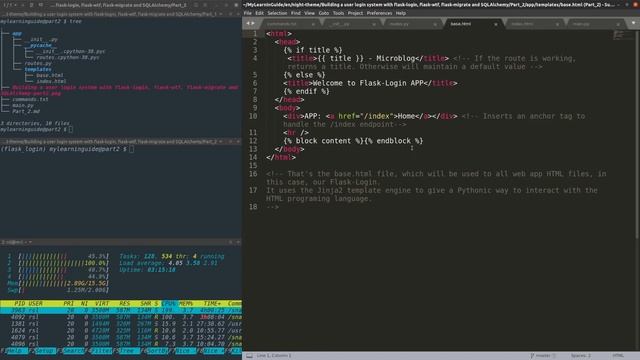This screenshot has height=360, width=640.
Task: Close the main.py tab
Action: [618, 24]
